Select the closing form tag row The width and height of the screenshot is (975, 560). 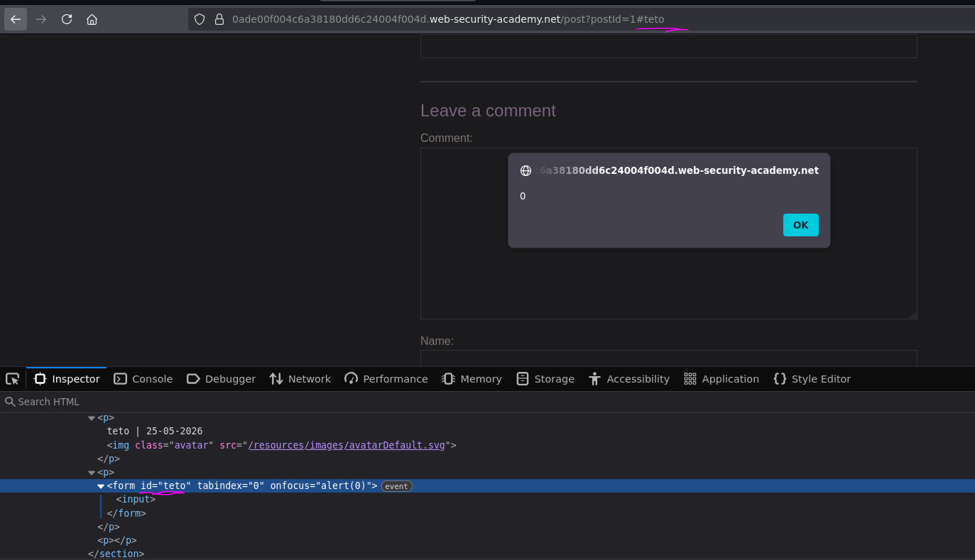click(x=487, y=513)
